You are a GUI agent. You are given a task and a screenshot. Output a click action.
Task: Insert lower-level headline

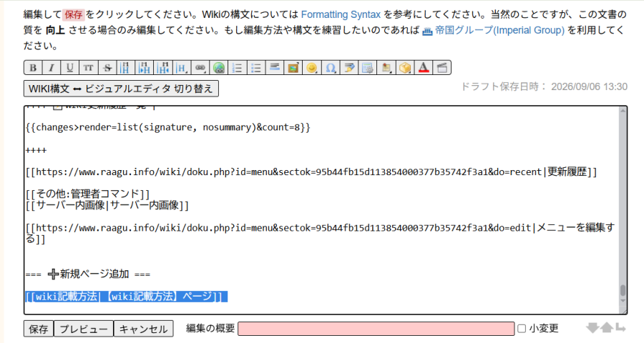click(144, 68)
